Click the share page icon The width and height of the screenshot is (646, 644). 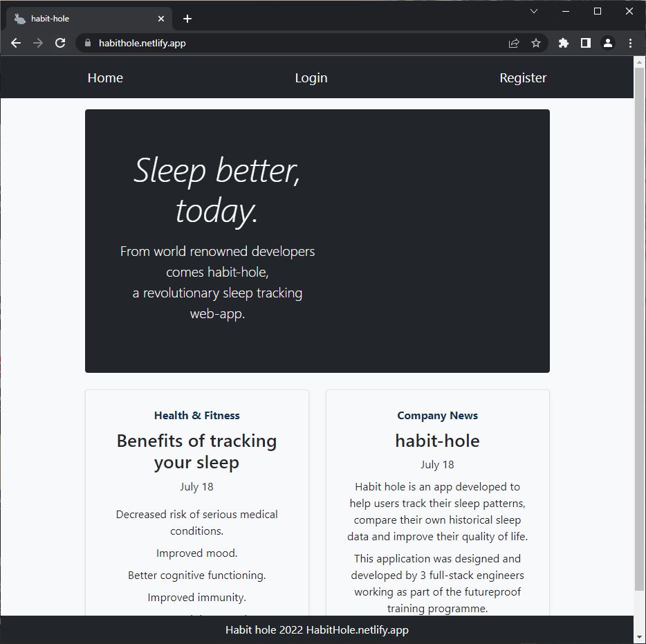coord(514,43)
